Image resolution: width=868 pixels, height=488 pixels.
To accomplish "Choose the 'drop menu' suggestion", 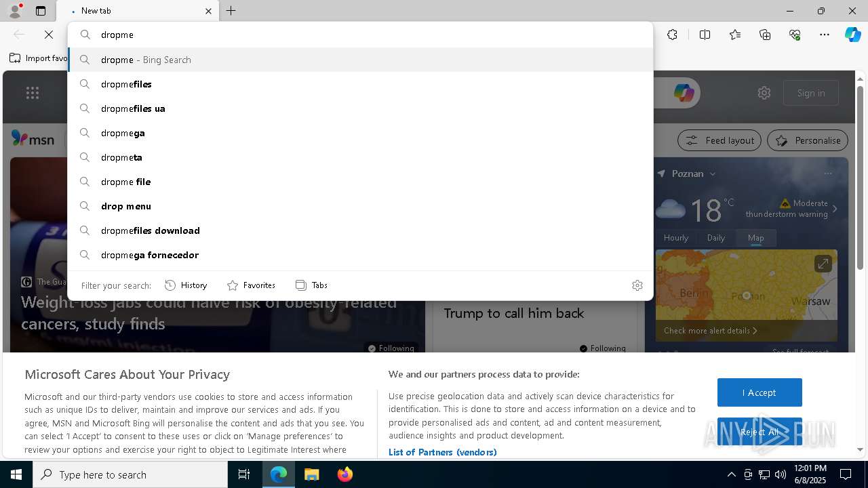I will (x=360, y=206).
